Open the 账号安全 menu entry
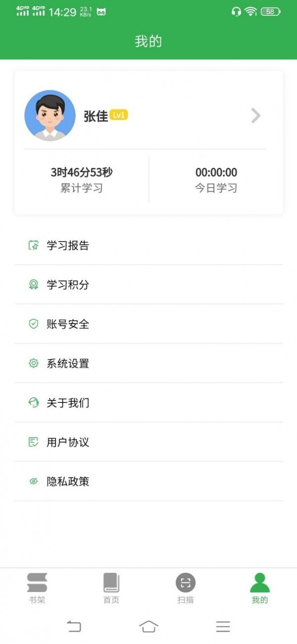The width and height of the screenshot is (297, 644). click(x=68, y=324)
